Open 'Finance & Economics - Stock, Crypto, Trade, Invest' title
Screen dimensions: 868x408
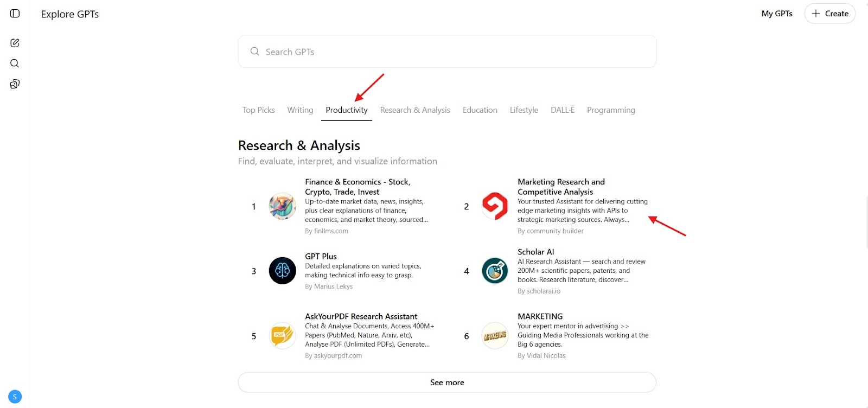point(358,187)
